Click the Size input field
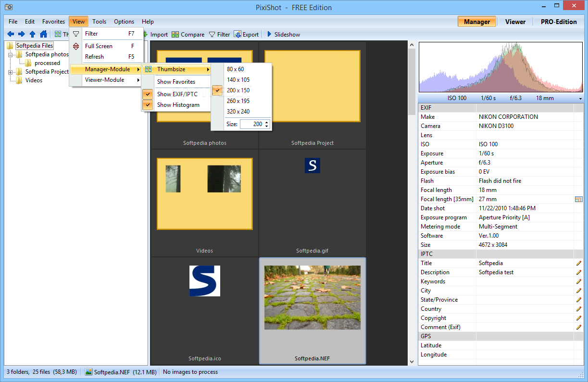This screenshot has width=588, height=382. coord(252,124)
